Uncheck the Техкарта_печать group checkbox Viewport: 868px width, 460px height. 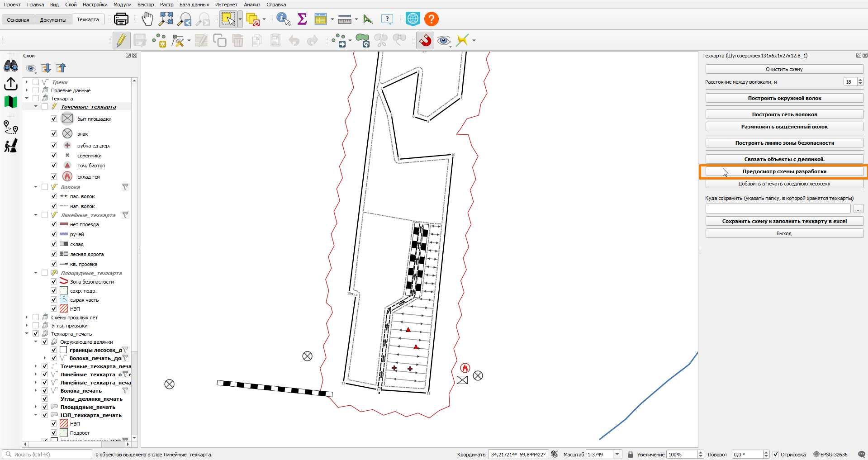point(36,333)
